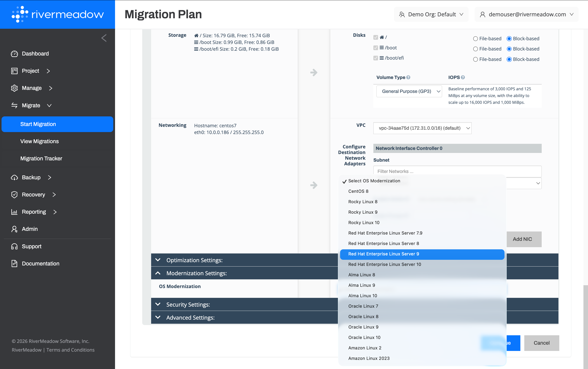Open the Volume Type dropdown
Image resolution: width=588 pixels, height=369 pixels.
tap(409, 91)
